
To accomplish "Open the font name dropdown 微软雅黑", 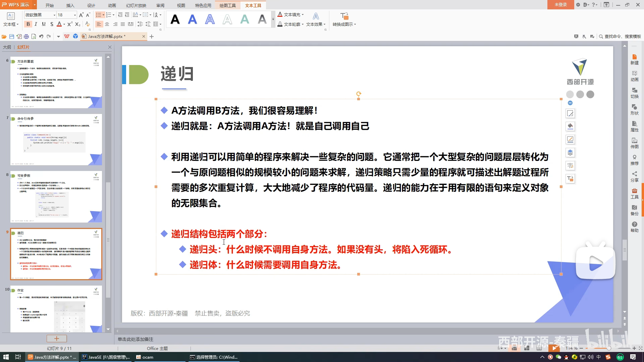I will click(x=54, y=15).
